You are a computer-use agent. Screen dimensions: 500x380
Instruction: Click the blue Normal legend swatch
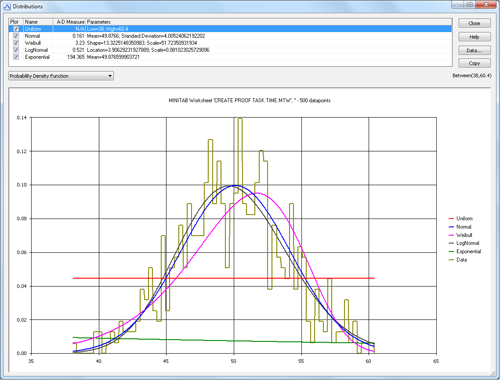pos(451,227)
